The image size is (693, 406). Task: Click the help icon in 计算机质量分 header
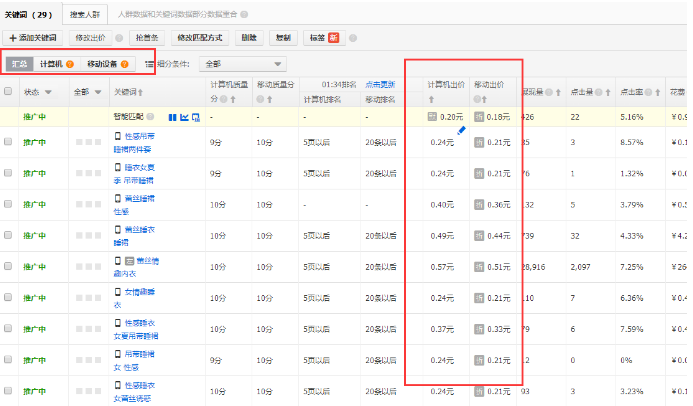tap(224, 99)
